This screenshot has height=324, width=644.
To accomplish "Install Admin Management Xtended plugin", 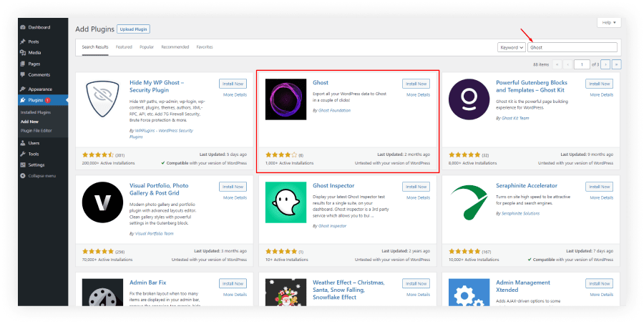I will click(599, 283).
